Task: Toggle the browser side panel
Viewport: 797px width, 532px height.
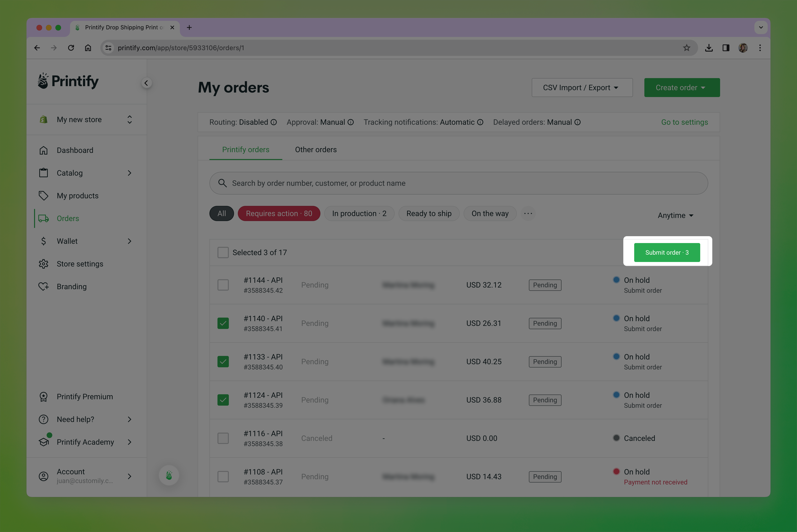Action: pyautogui.click(x=726, y=48)
